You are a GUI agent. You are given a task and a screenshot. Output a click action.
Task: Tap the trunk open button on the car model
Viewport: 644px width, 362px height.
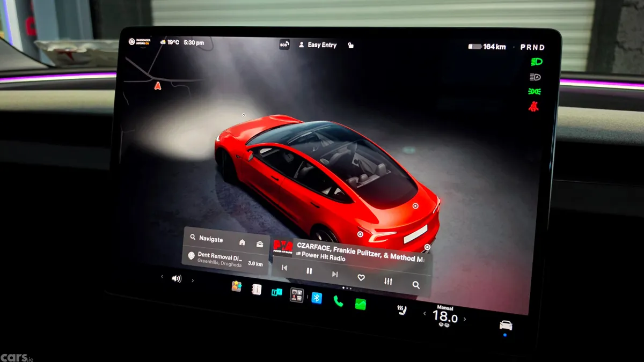[415, 205]
